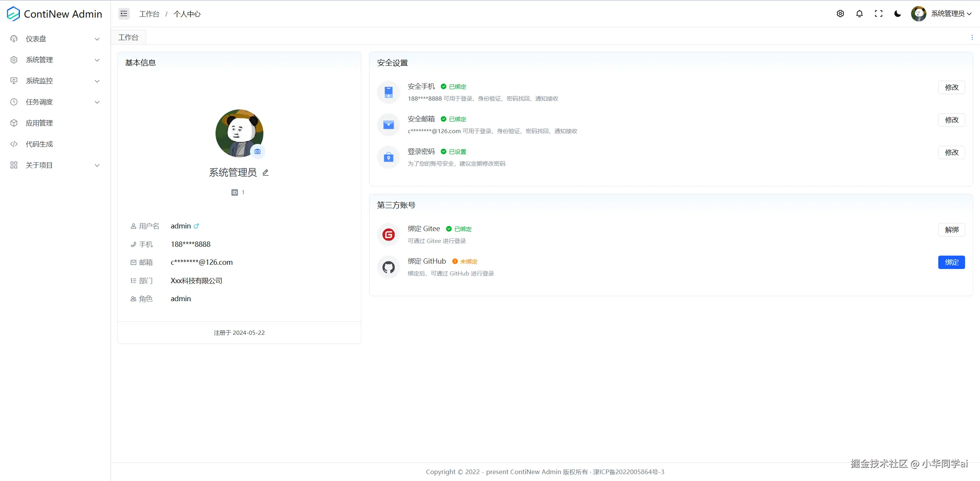This screenshot has height=481, width=980.
Task: Click the three-dot tab options icon
Action: coord(972,38)
